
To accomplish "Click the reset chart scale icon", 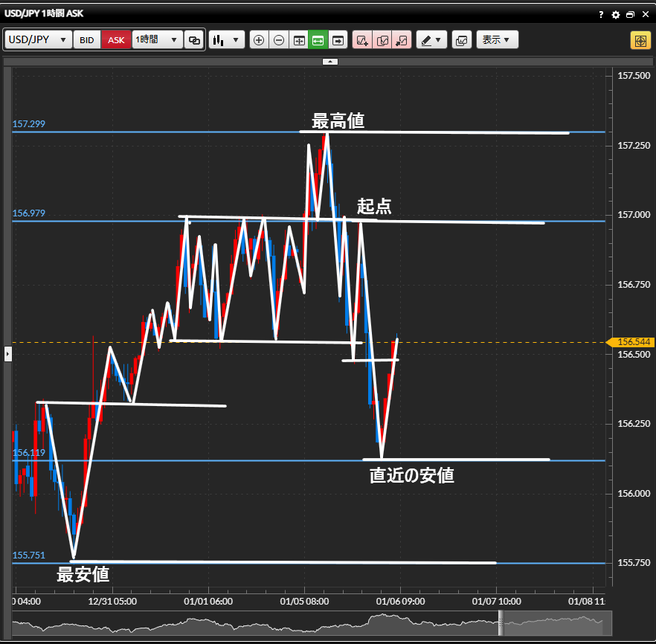I will (x=299, y=40).
